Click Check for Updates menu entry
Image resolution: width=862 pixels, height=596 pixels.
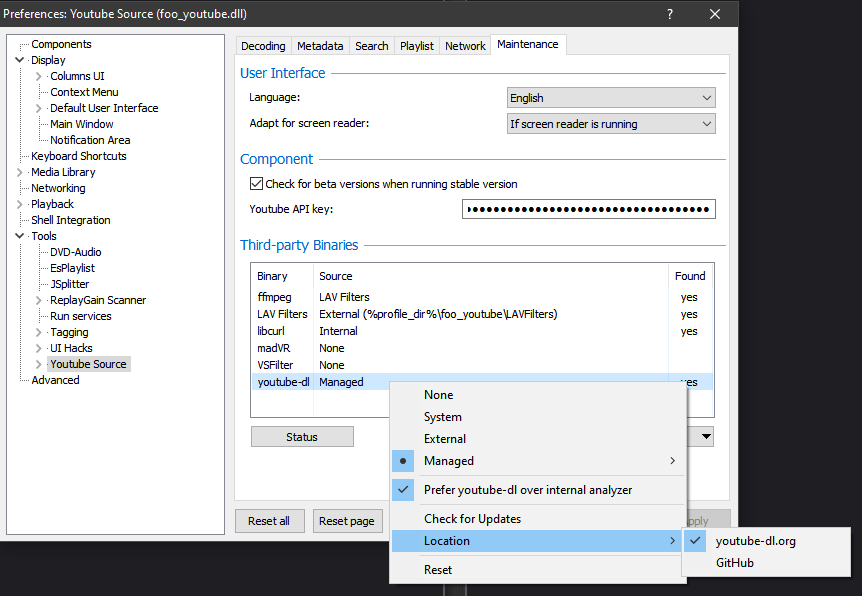472,519
